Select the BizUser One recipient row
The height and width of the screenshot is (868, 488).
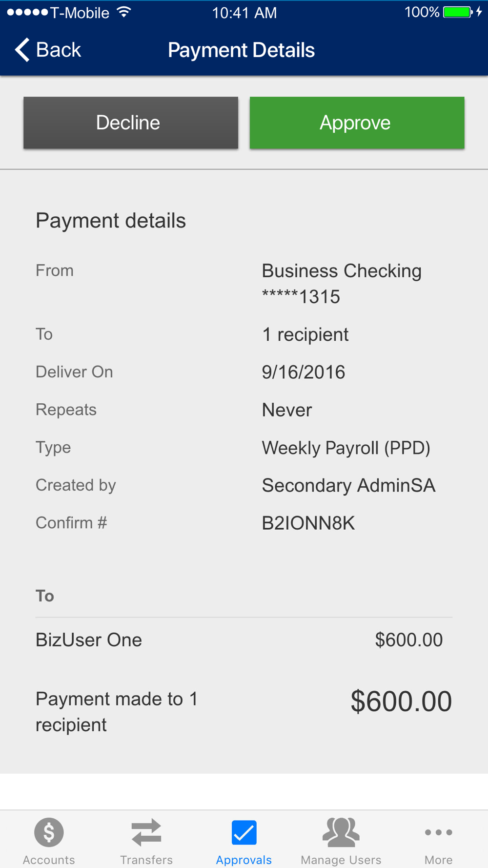click(244, 640)
